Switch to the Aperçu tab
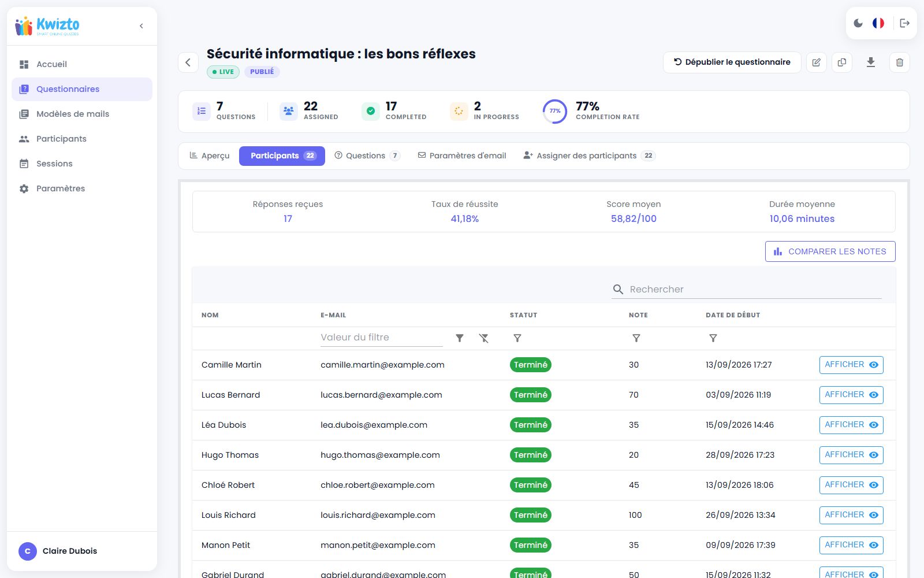Screen dimensions: 924x578 (x=210, y=156)
